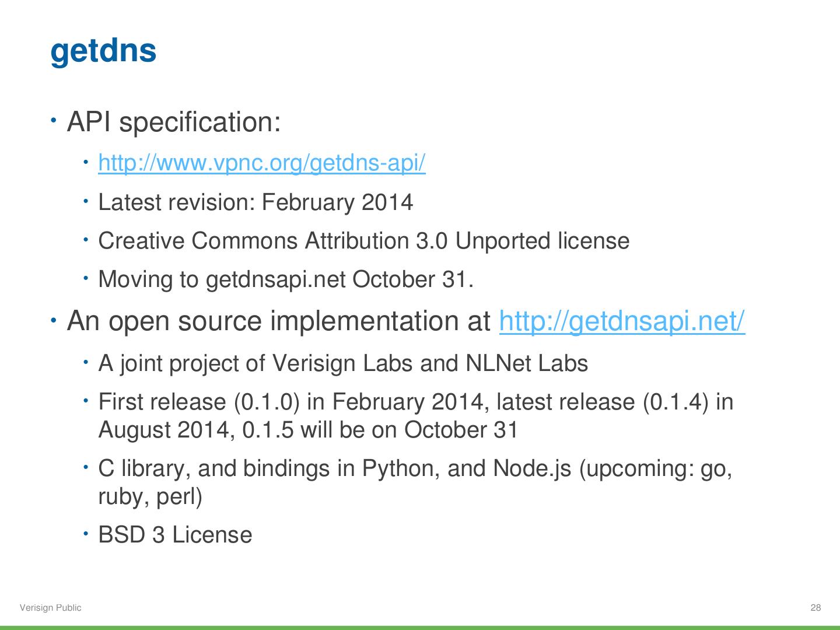This screenshot has width=840, height=630.
Task: Click the green bar at slide bottom
Action: [x=420, y=627]
